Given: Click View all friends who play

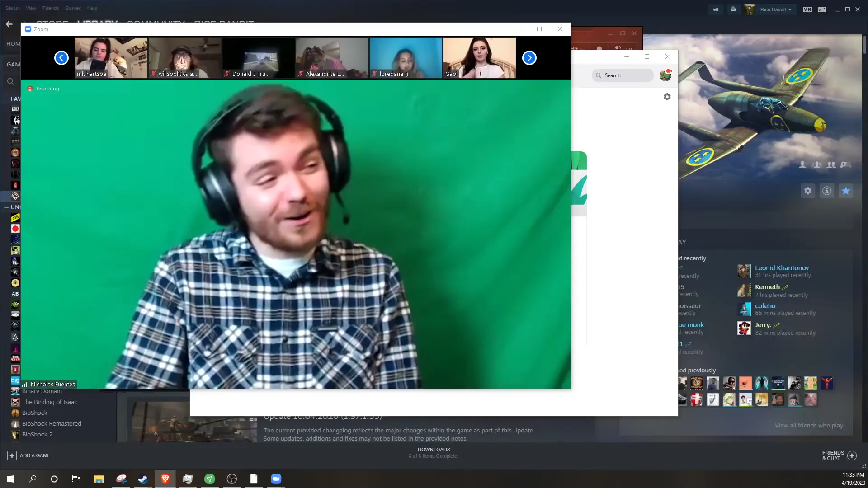Looking at the screenshot, I should pyautogui.click(x=809, y=425).
